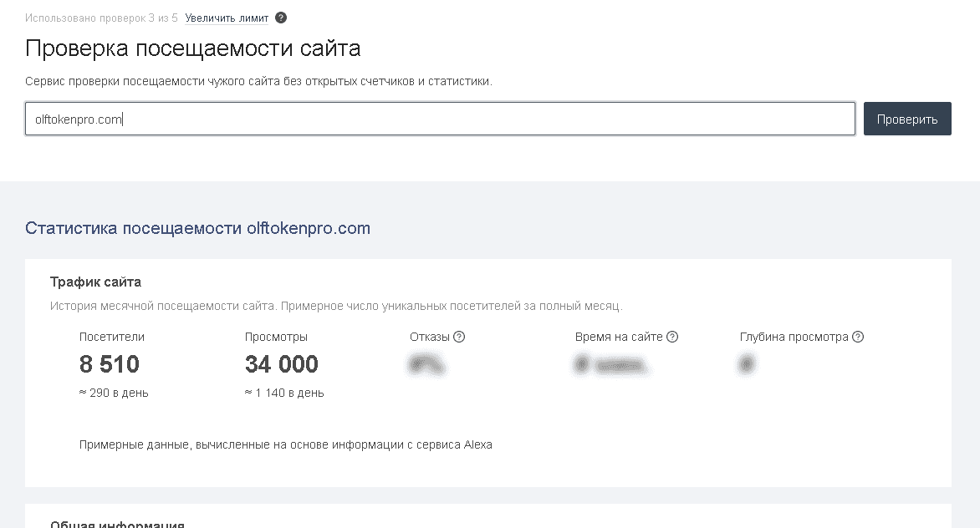Screen dimensions: 980x528
Task: Click the Трафик сайта section title
Action: (95, 282)
